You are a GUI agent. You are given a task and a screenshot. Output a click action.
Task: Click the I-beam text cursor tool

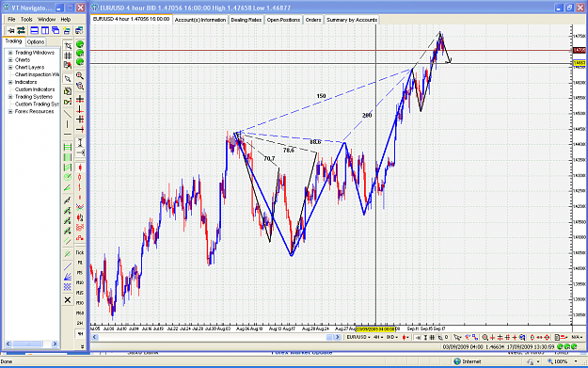point(80,142)
